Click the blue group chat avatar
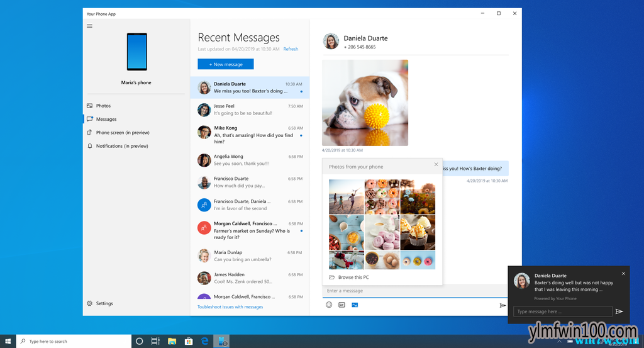This screenshot has height=348, width=644. click(x=204, y=205)
